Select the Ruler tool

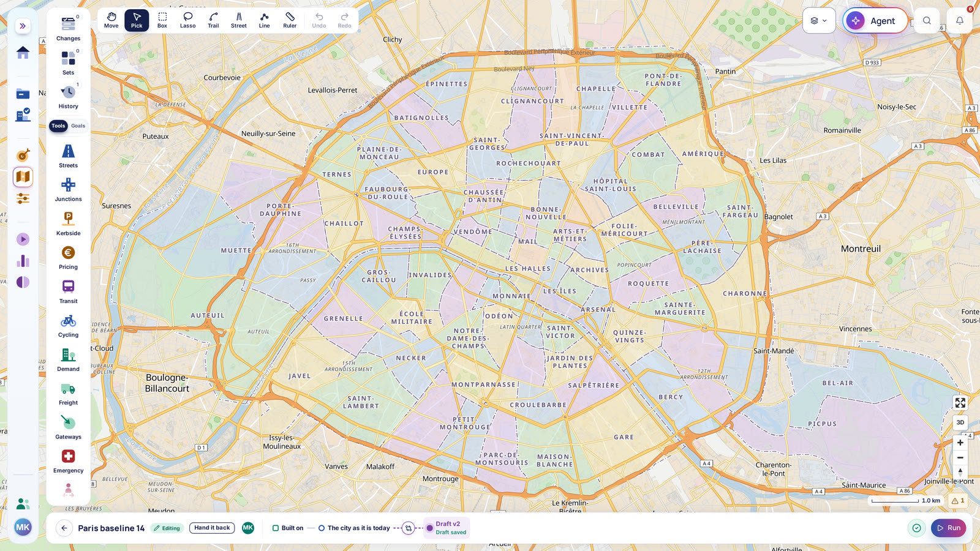[x=290, y=20]
